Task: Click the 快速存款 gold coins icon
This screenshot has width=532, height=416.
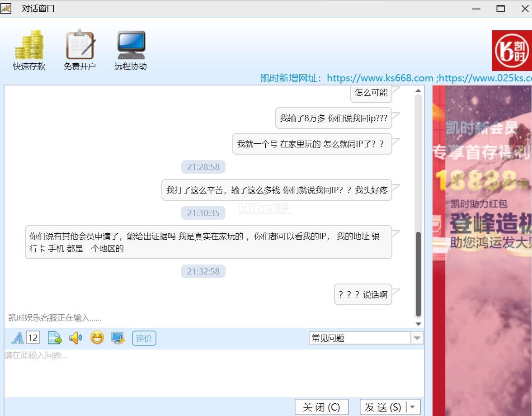Action: (x=29, y=45)
